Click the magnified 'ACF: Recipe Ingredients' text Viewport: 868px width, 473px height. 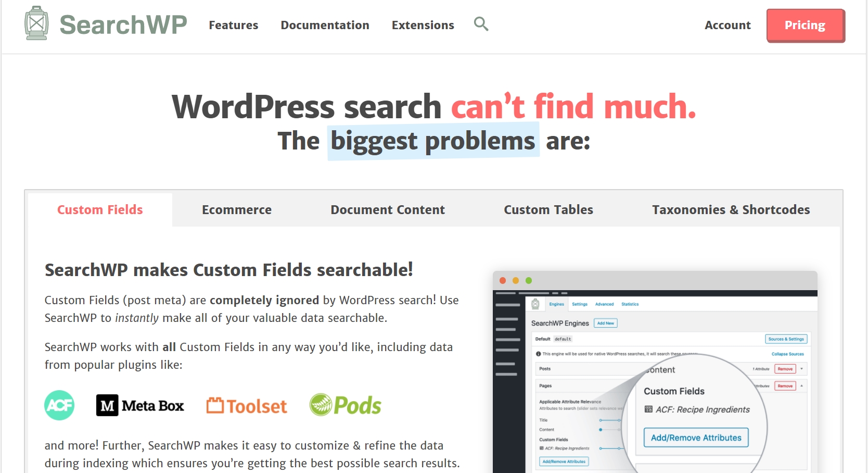click(703, 409)
